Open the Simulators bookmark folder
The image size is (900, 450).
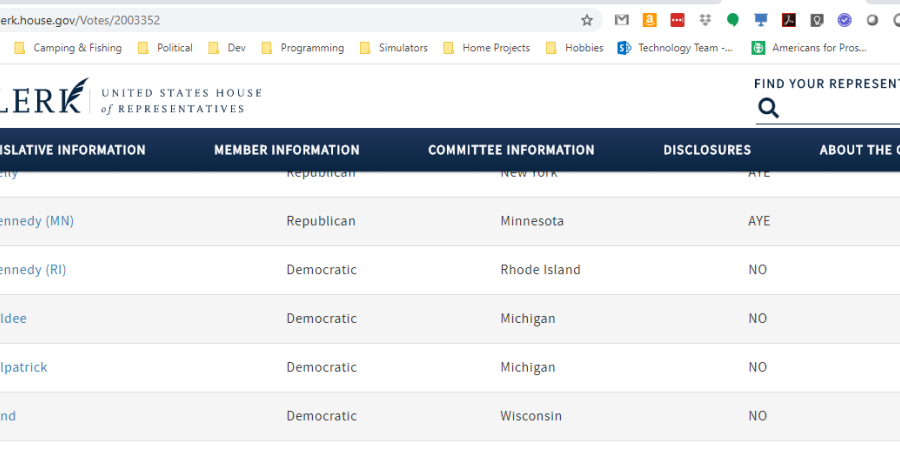[x=394, y=48]
